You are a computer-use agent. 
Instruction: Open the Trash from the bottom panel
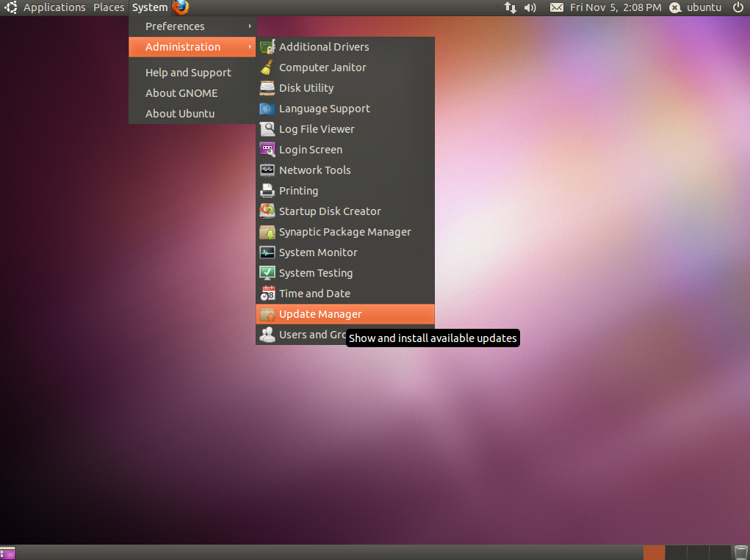coord(741,552)
